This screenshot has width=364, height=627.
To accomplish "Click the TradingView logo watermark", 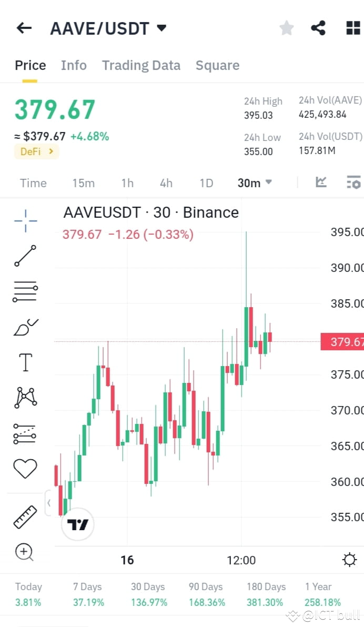I will [77, 524].
